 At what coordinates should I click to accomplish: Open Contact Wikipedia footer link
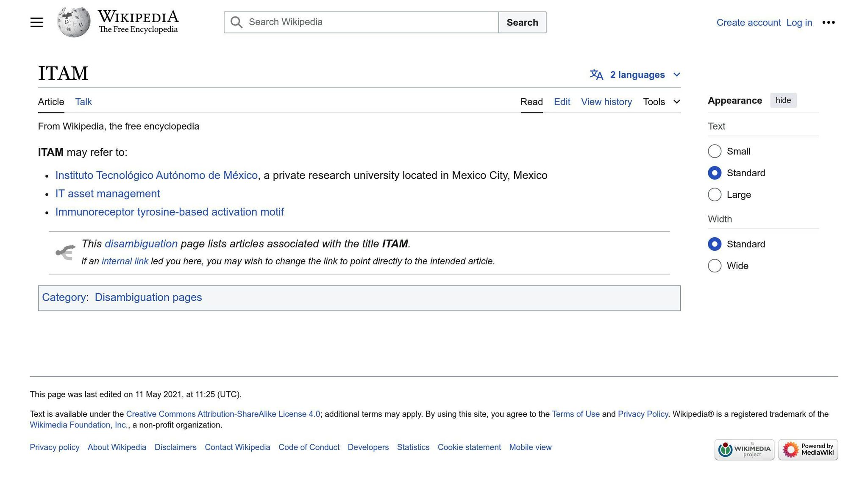(x=237, y=447)
